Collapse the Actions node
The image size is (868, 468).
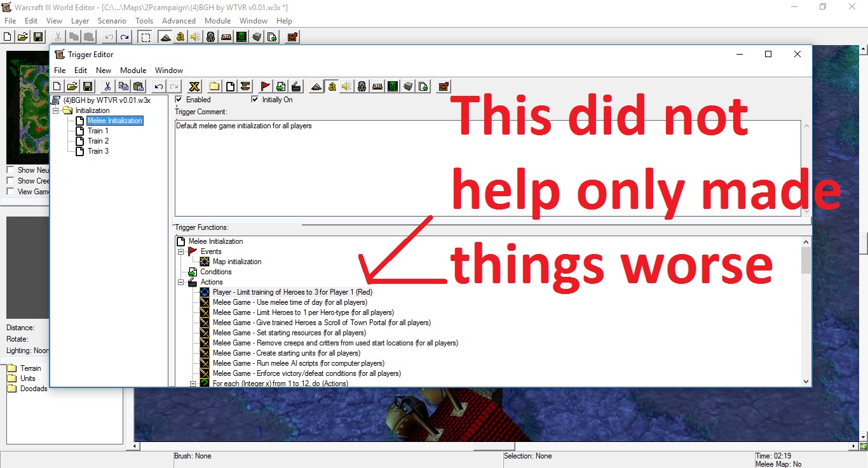click(180, 282)
